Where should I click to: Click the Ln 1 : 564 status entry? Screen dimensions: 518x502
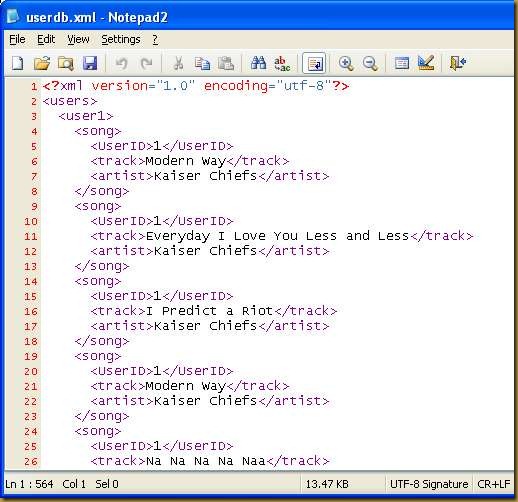tap(29, 484)
